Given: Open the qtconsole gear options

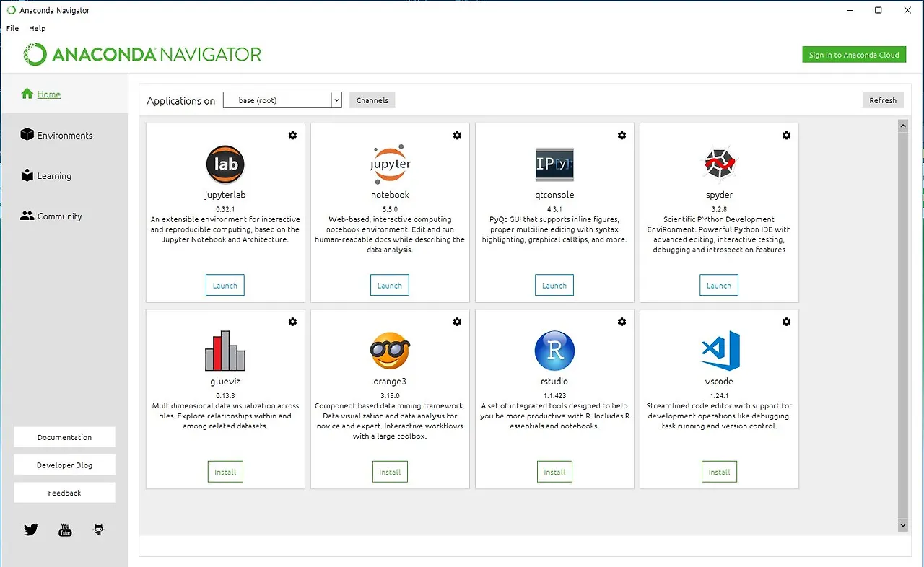Looking at the screenshot, I should (622, 135).
